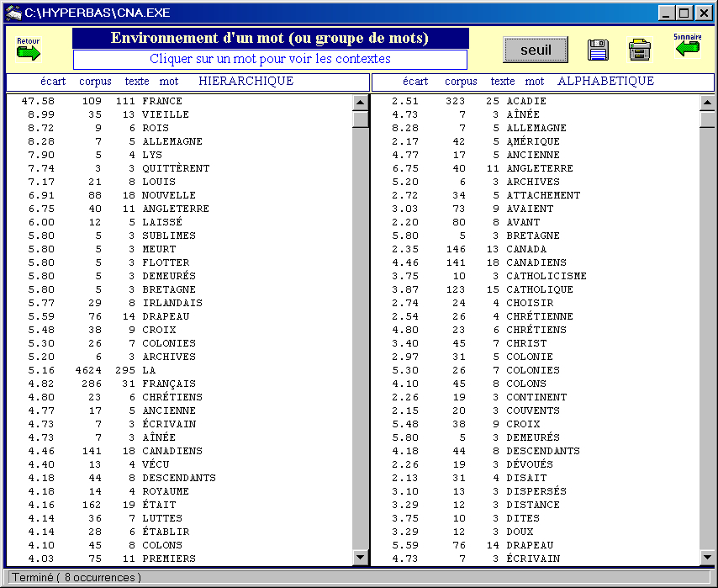Click the printer icon
This screenshot has width=718, height=588.
pos(640,50)
